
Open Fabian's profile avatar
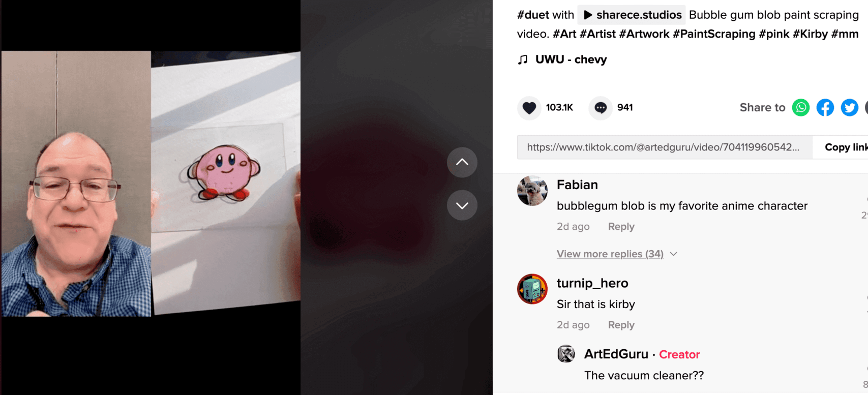pyautogui.click(x=532, y=191)
